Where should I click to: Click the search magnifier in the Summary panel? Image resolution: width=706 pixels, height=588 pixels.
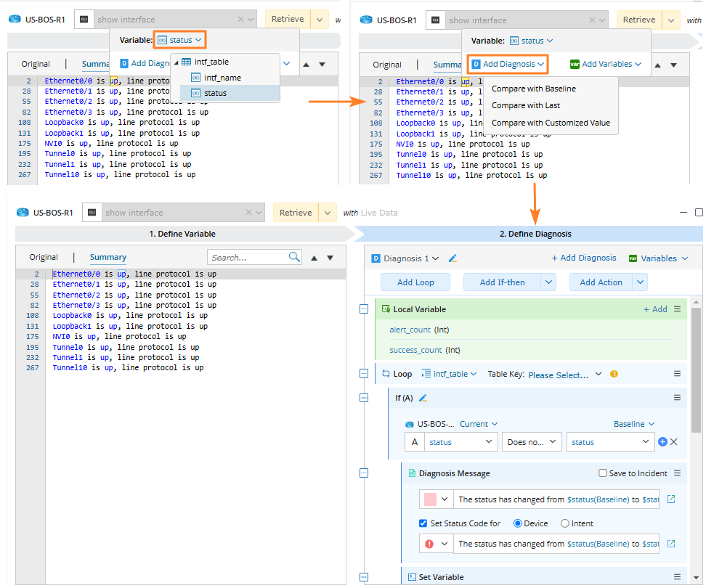pyautogui.click(x=294, y=257)
